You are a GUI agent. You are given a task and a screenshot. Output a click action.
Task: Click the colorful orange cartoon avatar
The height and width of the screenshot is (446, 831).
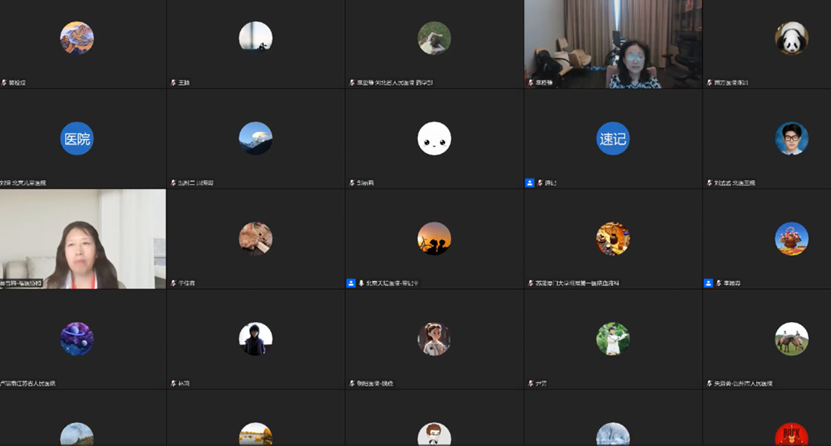pos(613,239)
